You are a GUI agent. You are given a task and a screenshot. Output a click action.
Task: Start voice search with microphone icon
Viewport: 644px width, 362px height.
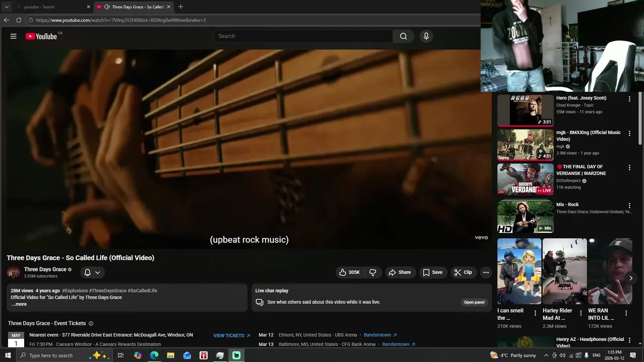426,36
